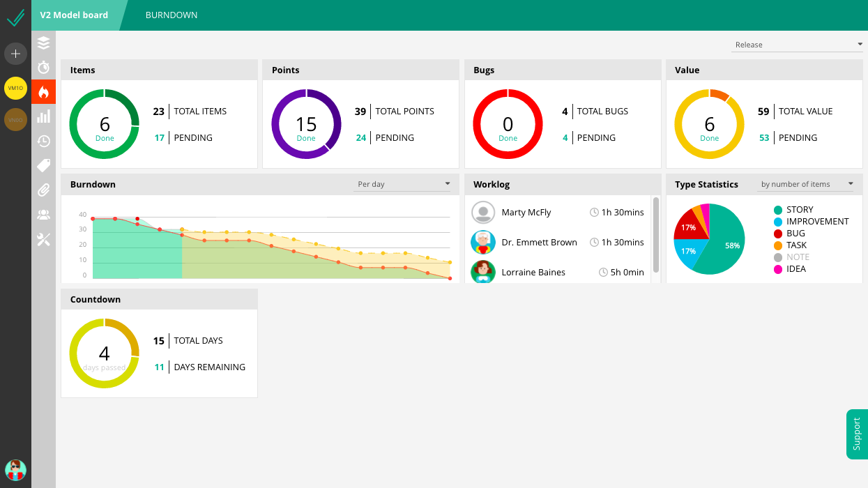Select the BURNDOWN tab
The height and width of the screenshot is (488, 868).
[x=172, y=15]
